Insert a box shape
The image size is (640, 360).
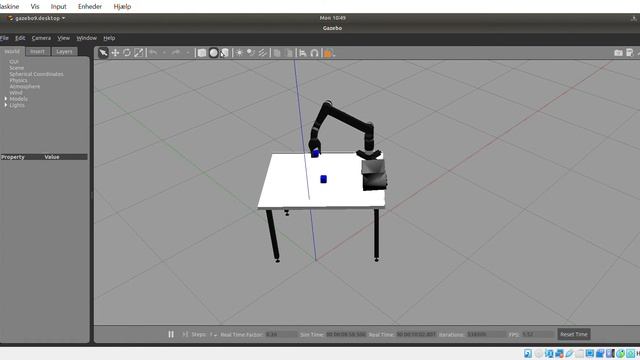tap(202, 53)
